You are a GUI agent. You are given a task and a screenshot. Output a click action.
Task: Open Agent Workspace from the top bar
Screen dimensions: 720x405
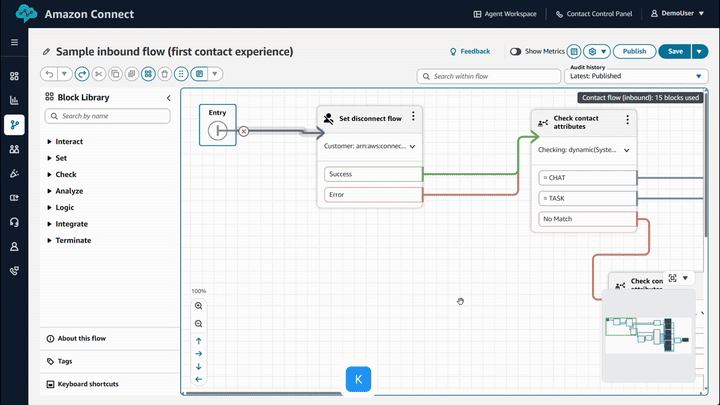pos(504,15)
